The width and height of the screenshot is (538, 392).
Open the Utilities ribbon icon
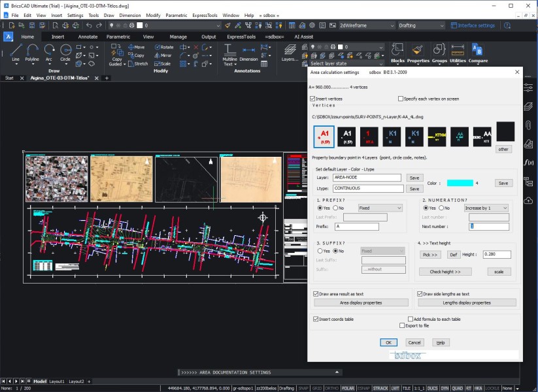458,53
